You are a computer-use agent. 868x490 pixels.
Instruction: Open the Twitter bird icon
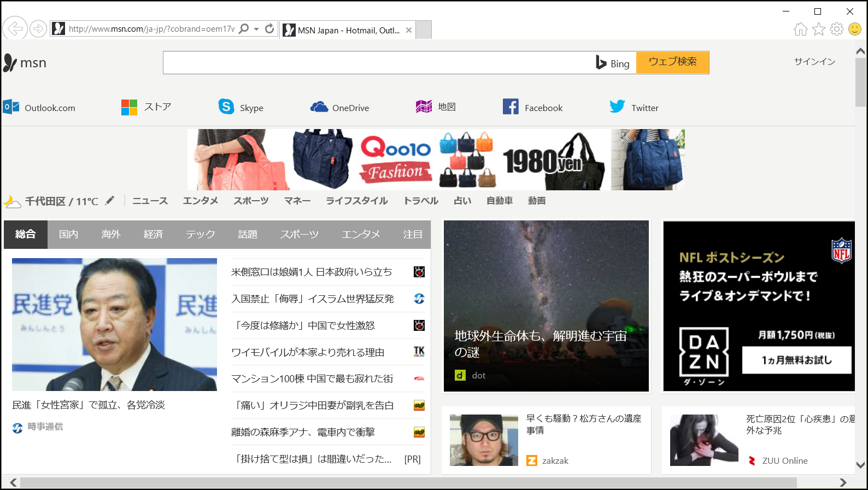click(617, 107)
